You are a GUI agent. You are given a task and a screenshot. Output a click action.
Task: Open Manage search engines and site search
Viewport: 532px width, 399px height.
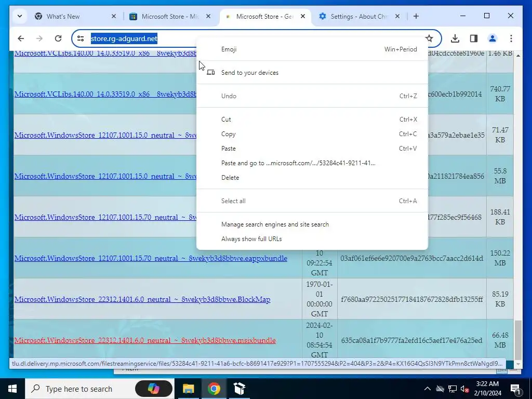(x=312, y=224)
